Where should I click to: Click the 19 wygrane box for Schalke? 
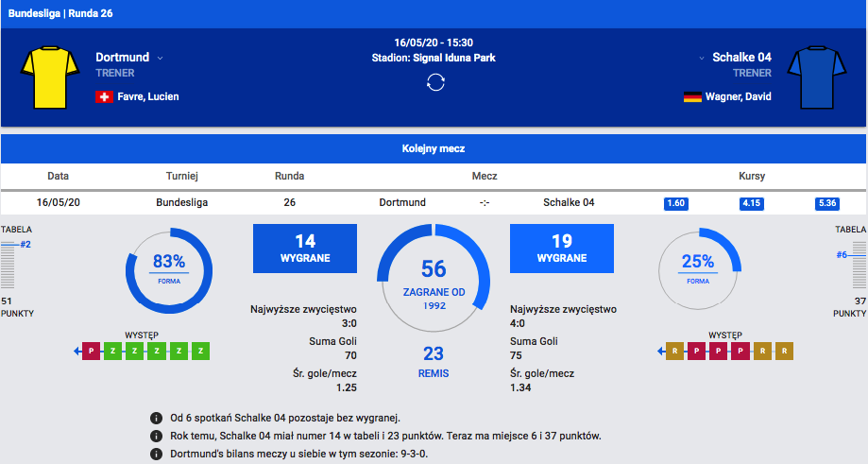(x=562, y=248)
